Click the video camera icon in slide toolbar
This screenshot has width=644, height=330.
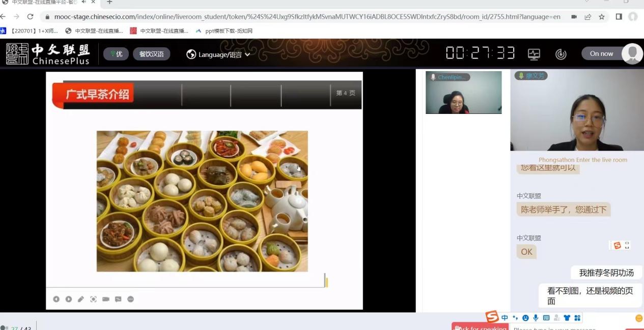[x=106, y=299]
